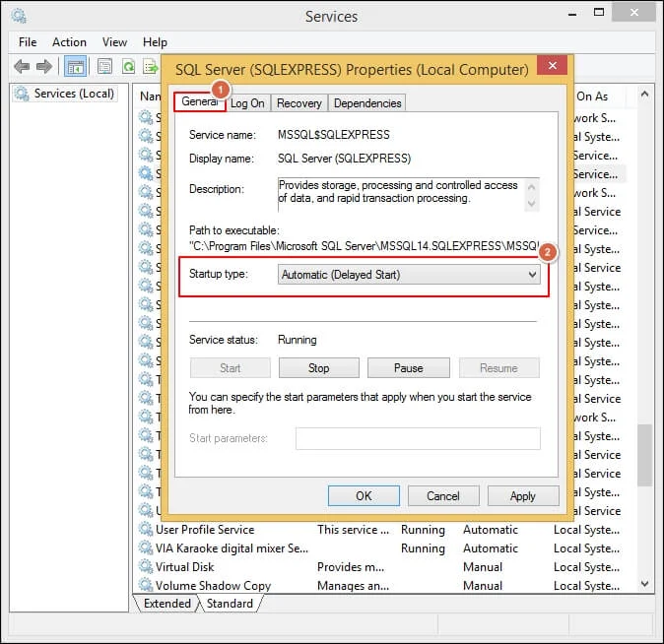Switch to the General tab
664x644 pixels.
point(199,102)
